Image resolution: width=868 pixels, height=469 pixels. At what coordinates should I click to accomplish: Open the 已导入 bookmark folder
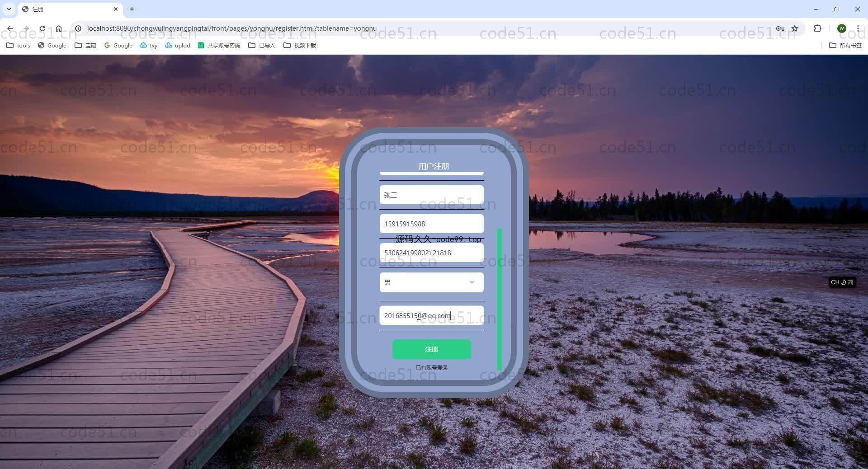point(261,45)
